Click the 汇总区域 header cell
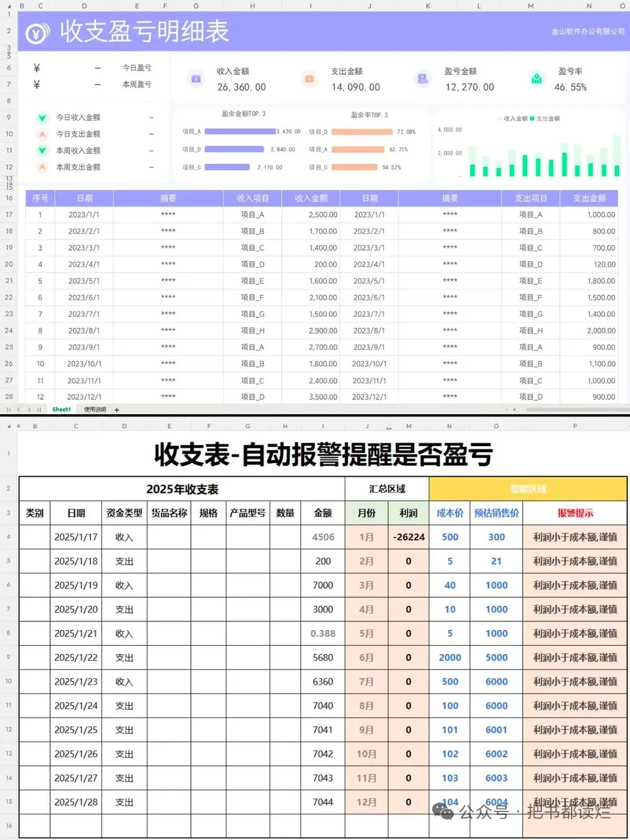Viewport: 630px width, 840px height. pos(387,489)
